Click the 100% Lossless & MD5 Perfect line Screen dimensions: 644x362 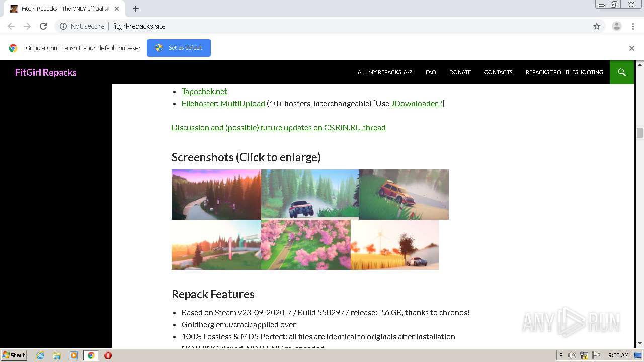tap(318, 336)
